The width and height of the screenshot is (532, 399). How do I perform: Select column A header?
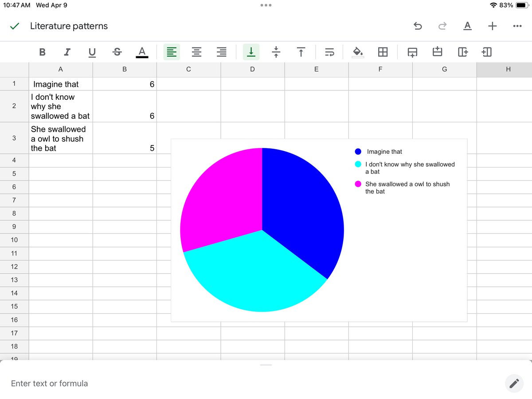coord(61,69)
